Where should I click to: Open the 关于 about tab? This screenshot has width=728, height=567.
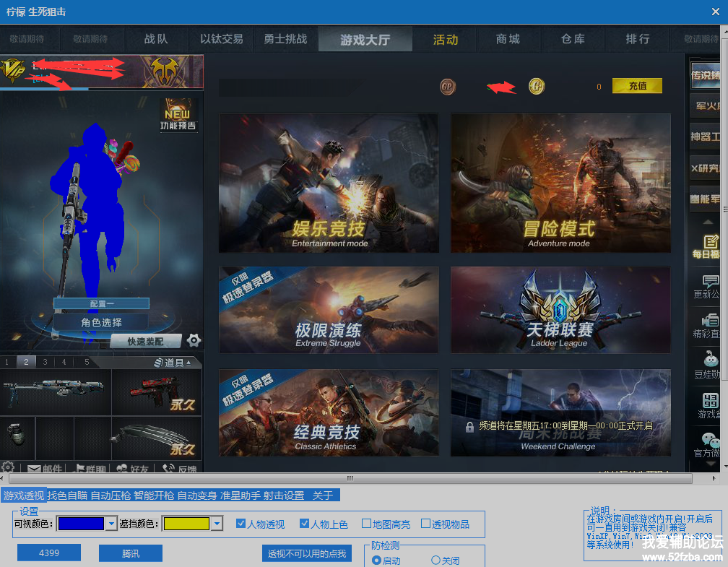coord(323,495)
